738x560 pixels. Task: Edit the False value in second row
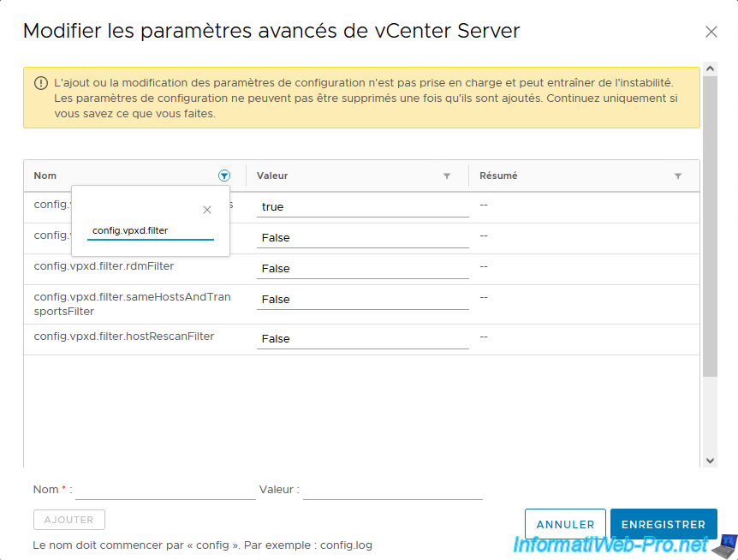(x=362, y=238)
